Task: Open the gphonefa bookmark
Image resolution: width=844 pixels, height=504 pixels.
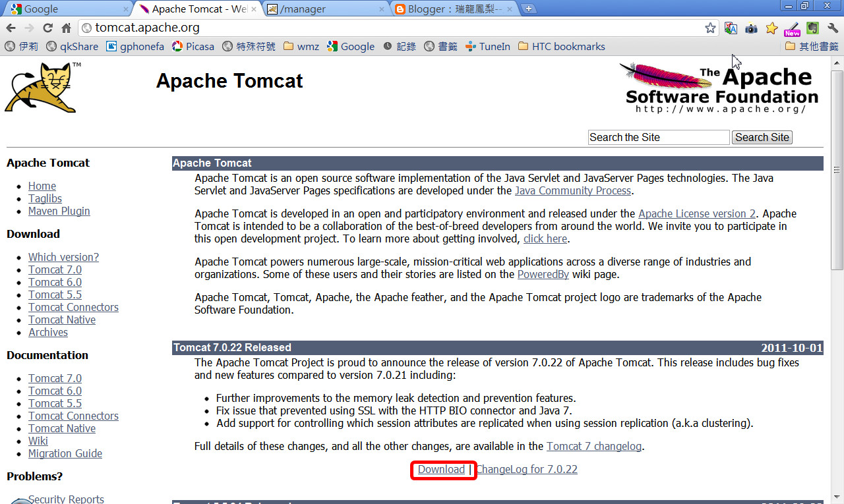Action: point(135,46)
